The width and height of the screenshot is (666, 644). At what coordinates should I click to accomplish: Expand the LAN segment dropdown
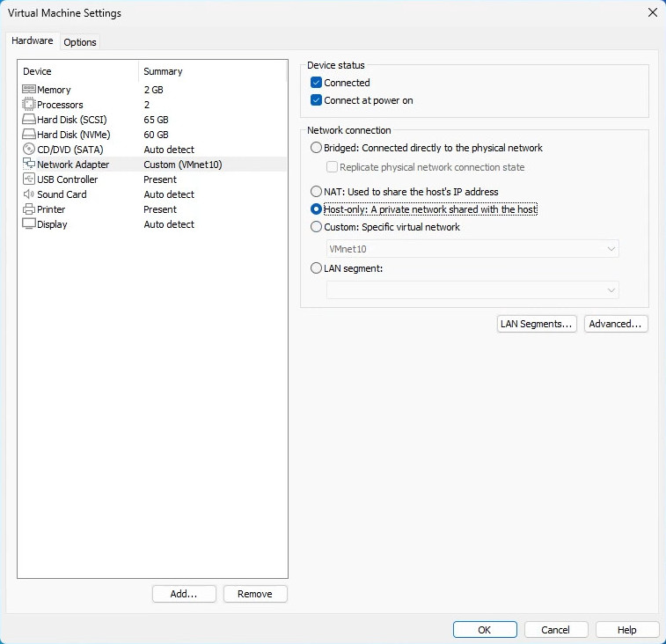(x=472, y=289)
